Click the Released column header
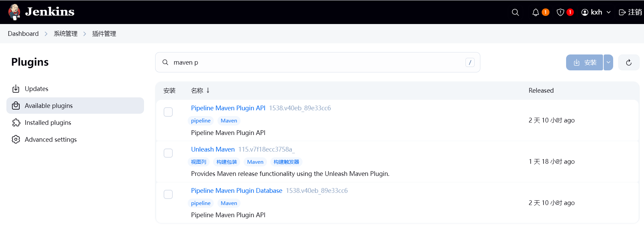This screenshot has width=644, height=249. point(541,90)
